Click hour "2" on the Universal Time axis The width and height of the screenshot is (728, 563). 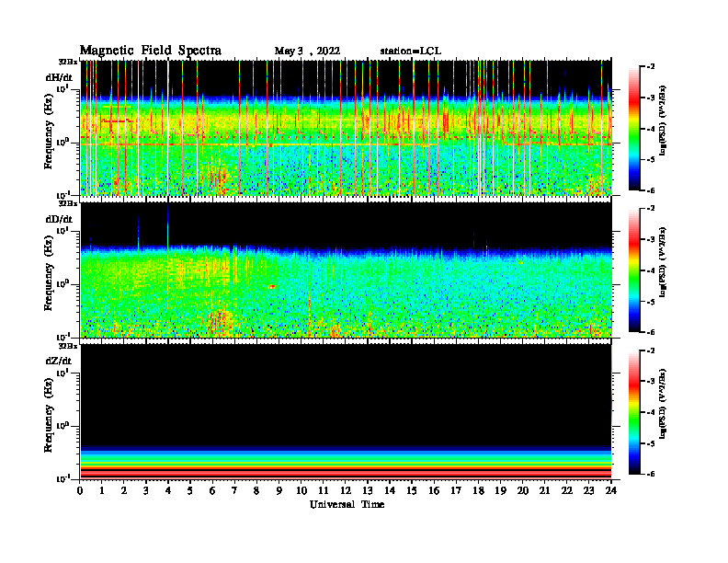click(124, 490)
